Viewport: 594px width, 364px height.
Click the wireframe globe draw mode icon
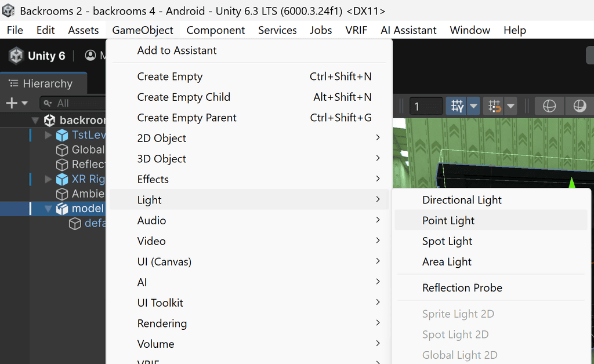tap(549, 106)
